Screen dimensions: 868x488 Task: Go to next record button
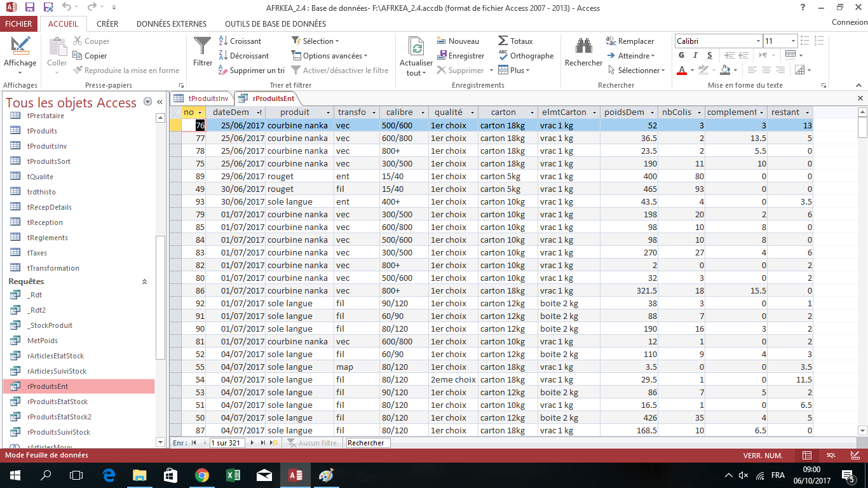tap(252, 443)
